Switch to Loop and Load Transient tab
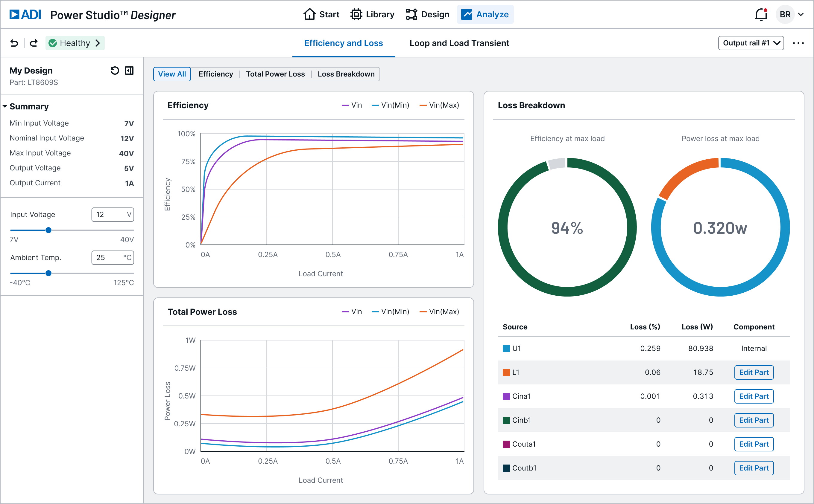Screen dimensions: 814x504 tap(459, 43)
